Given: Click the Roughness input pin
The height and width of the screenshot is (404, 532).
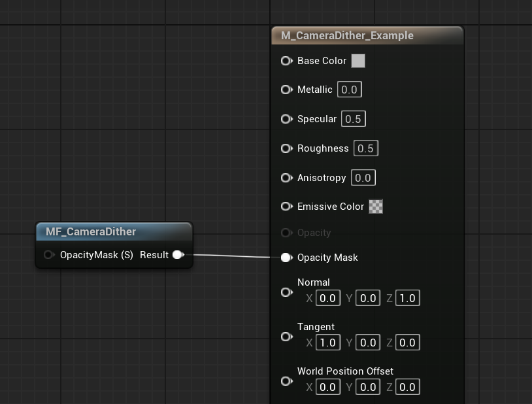Looking at the screenshot, I should [x=286, y=148].
